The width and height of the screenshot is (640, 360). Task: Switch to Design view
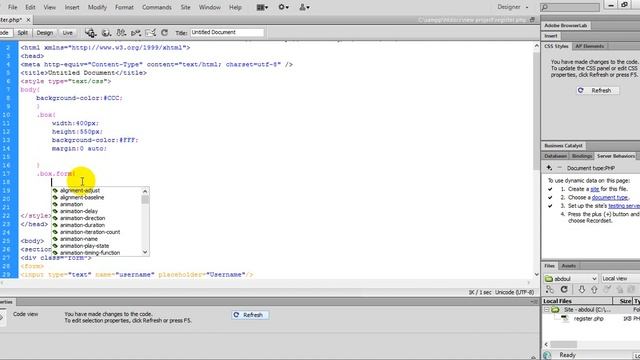(44, 33)
